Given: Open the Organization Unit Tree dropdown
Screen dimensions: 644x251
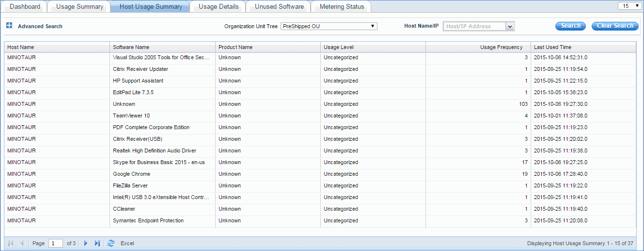Looking at the screenshot, I should pos(329,26).
